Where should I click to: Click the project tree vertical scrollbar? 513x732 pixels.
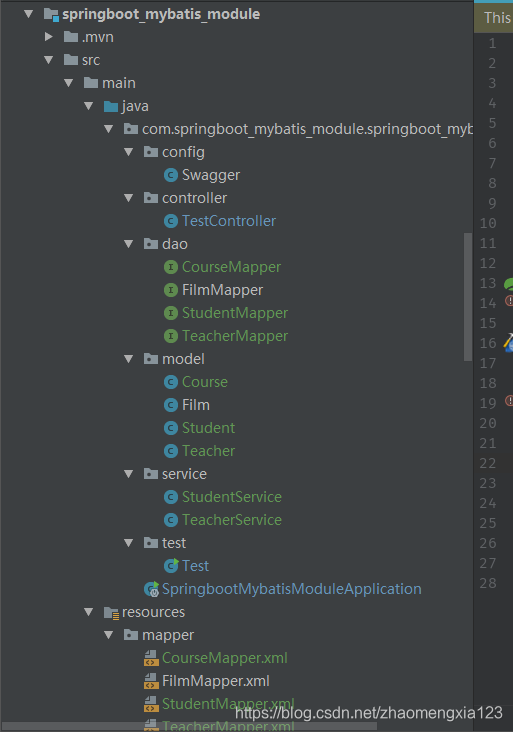(468, 297)
